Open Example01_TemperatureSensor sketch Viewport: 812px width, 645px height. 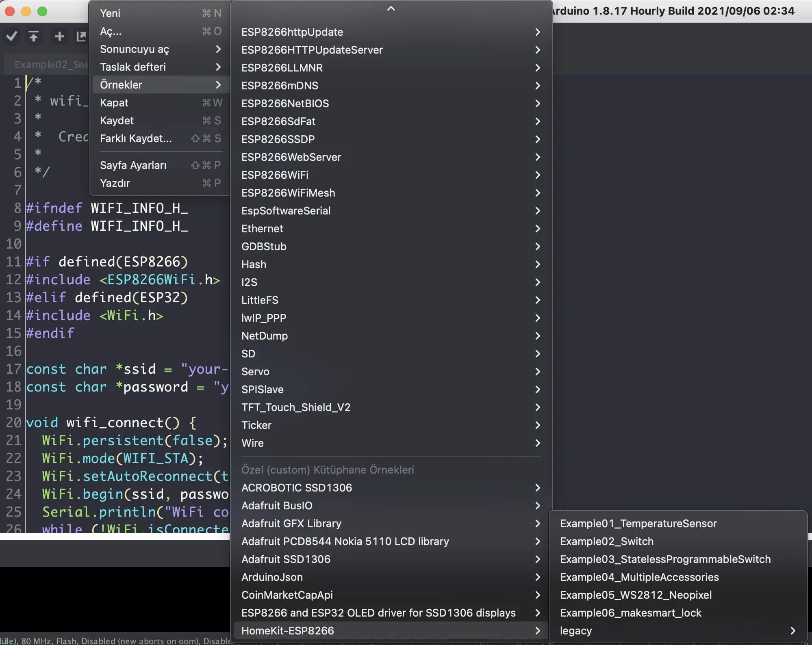coord(678,524)
